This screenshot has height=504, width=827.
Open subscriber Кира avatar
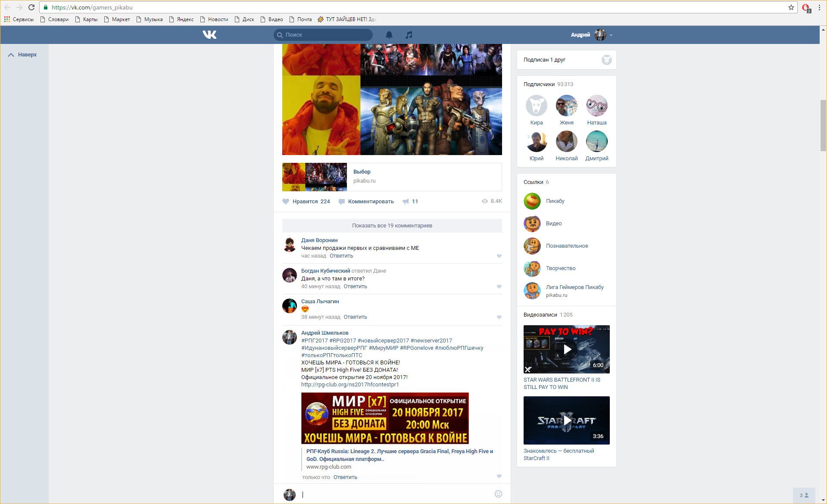tap(536, 106)
